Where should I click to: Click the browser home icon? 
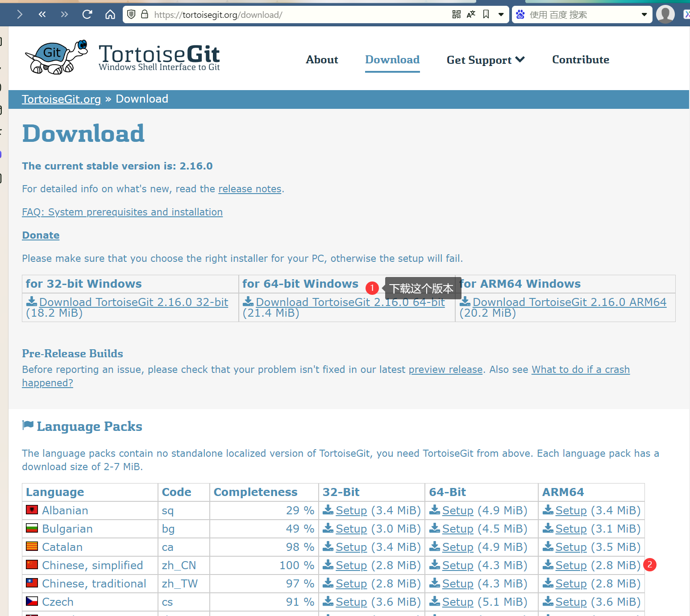point(110,15)
